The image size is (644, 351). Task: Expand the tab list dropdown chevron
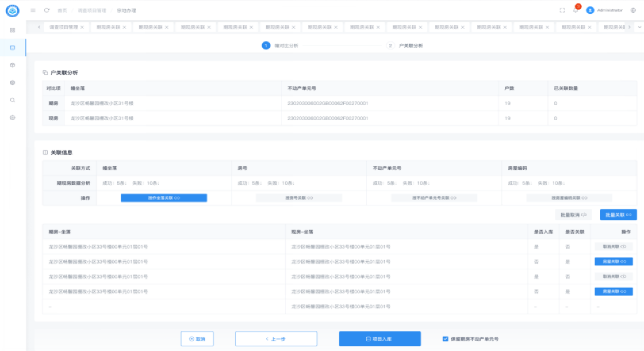pyautogui.click(x=639, y=27)
